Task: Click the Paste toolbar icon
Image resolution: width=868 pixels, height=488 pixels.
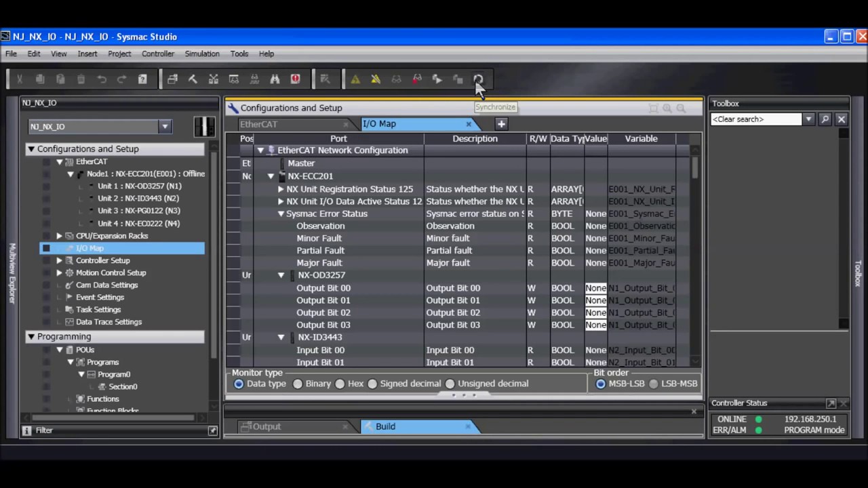Action: tap(60, 79)
